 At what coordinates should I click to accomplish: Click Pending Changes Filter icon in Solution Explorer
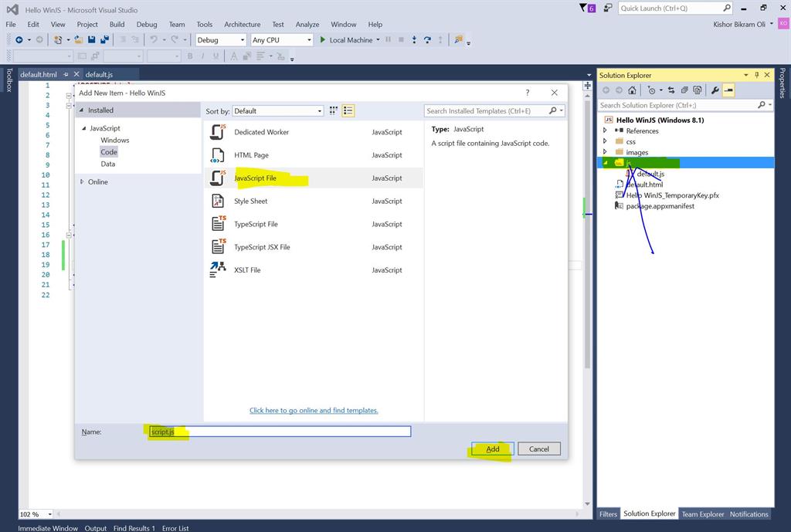point(652,90)
